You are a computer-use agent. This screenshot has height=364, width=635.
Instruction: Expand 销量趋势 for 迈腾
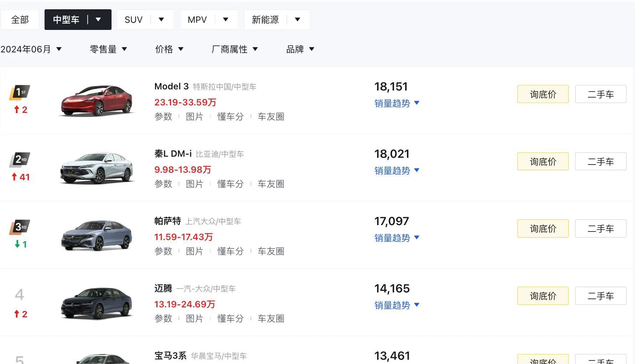(x=397, y=305)
